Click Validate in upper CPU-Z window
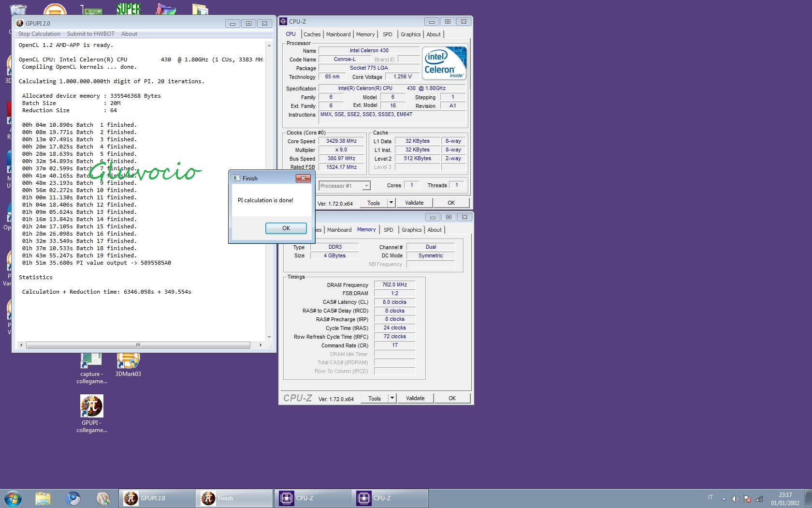This screenshot has height=508, width=812. 414,203
